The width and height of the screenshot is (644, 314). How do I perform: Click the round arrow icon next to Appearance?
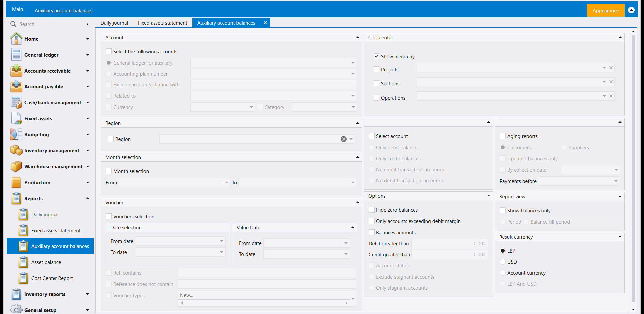(x=631, y=10)
